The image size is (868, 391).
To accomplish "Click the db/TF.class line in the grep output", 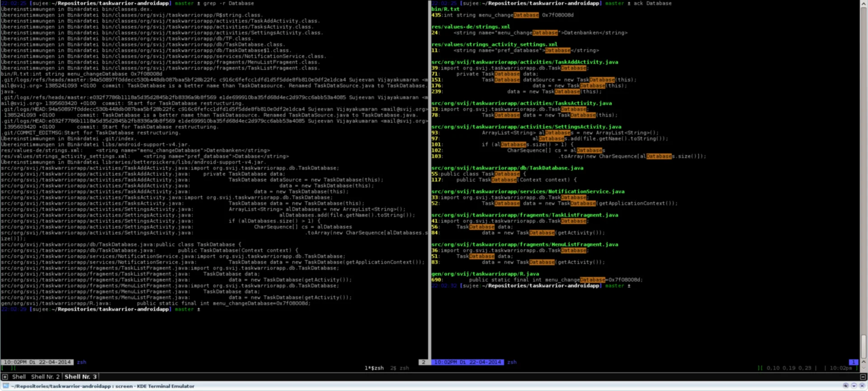I will coord(127,38).
